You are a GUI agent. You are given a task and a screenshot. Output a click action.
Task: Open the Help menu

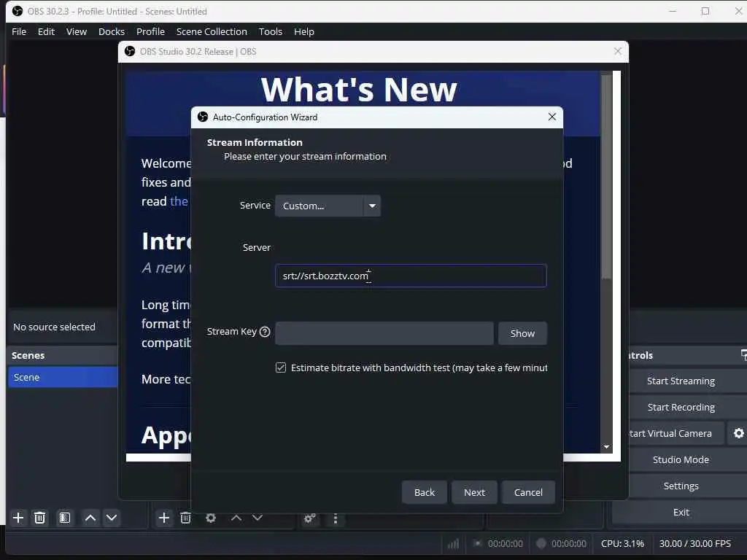(304, 31)
